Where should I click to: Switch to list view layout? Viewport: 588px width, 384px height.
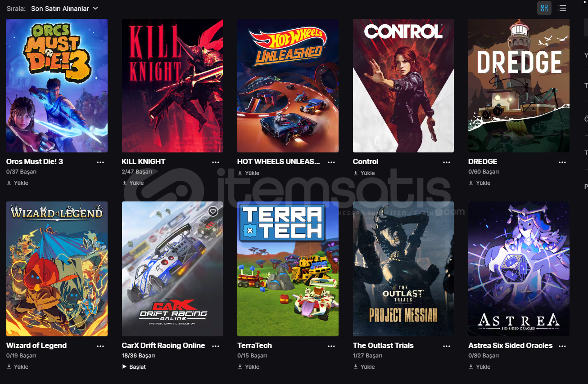(x=562, y=8)
